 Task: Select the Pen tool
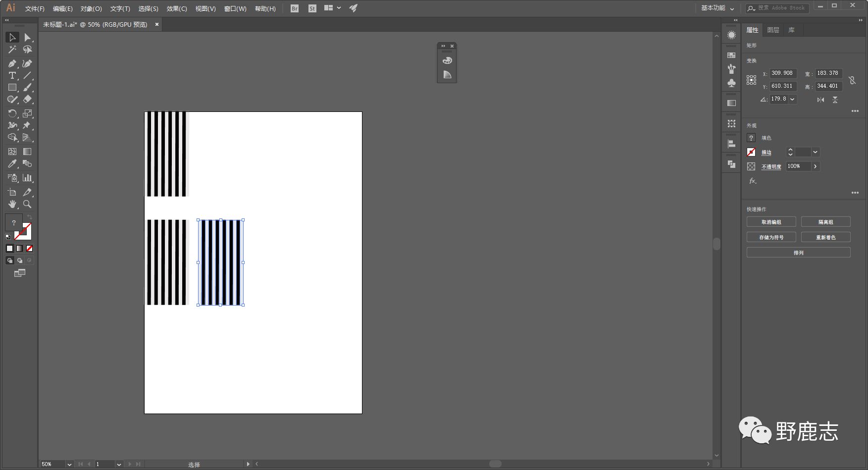(x=12, y=63)
